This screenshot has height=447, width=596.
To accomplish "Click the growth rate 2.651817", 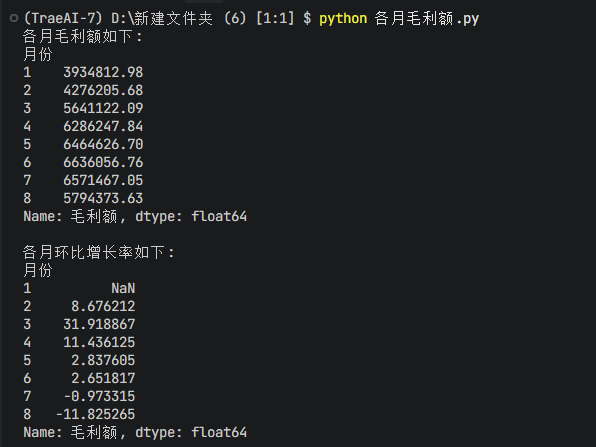I will [103, 378].
